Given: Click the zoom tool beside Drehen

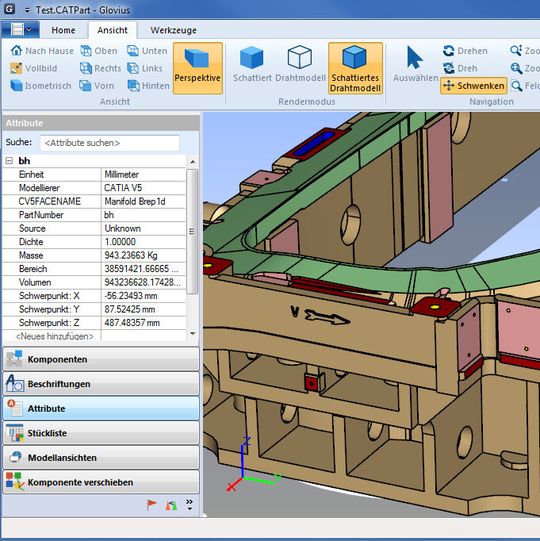Looking at the screenshot, I should point(525,51).
